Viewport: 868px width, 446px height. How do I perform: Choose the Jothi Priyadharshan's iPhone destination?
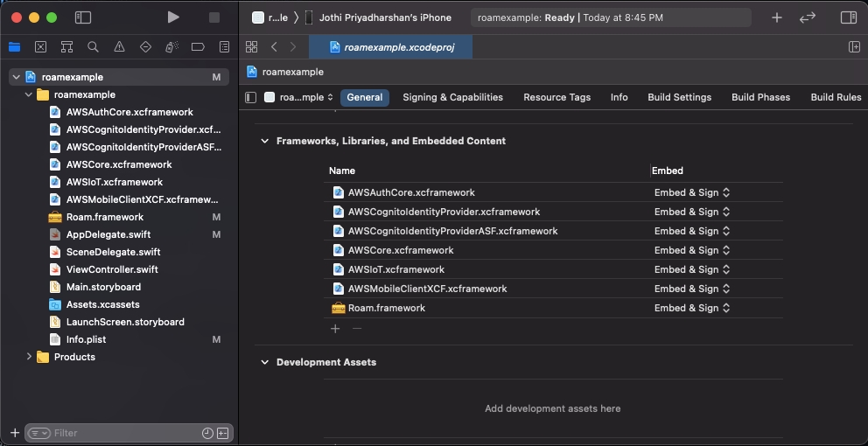click(379, 17)
